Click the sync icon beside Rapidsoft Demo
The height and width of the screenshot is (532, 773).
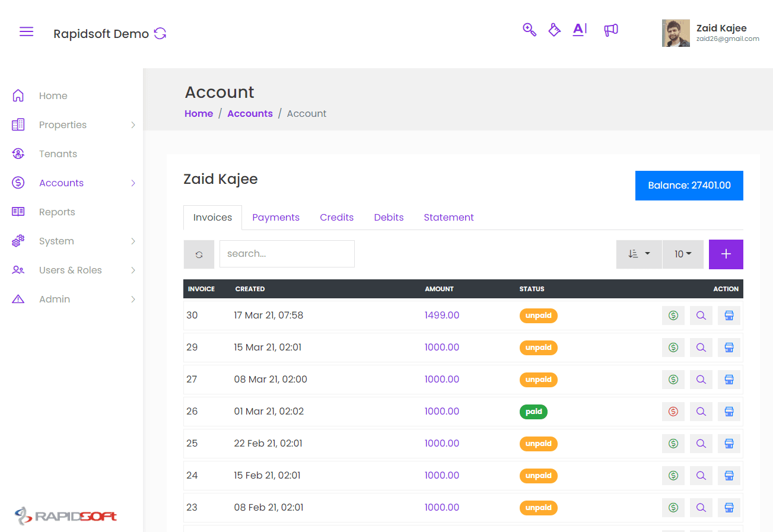pos(160,33)
